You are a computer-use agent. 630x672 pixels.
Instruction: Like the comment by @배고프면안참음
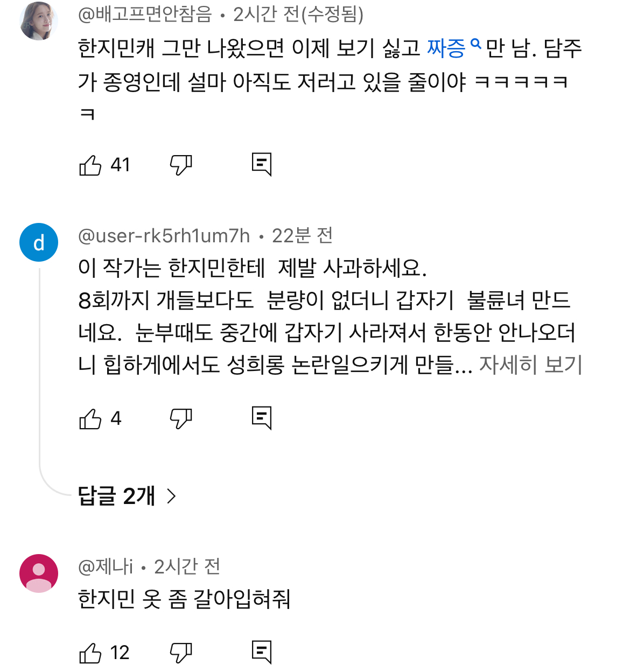click(90, 165)
